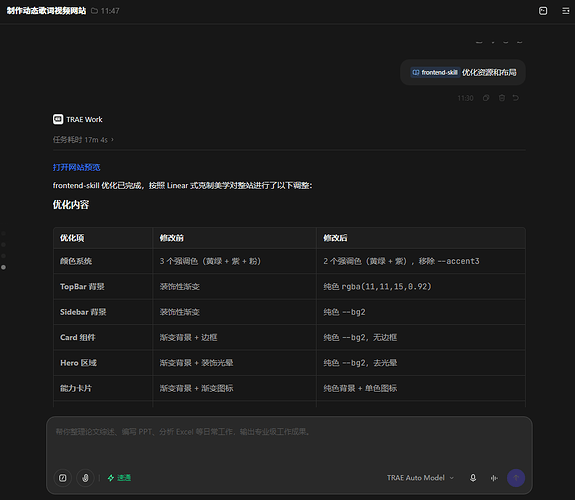Click the audio waveform icon

point(494,478)
